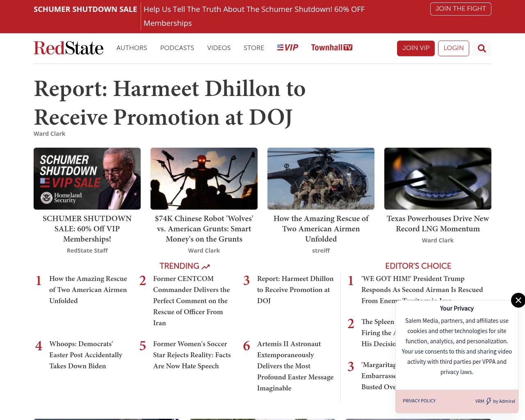Open the Authors menu
525x420 pixels.
[132, 48]
